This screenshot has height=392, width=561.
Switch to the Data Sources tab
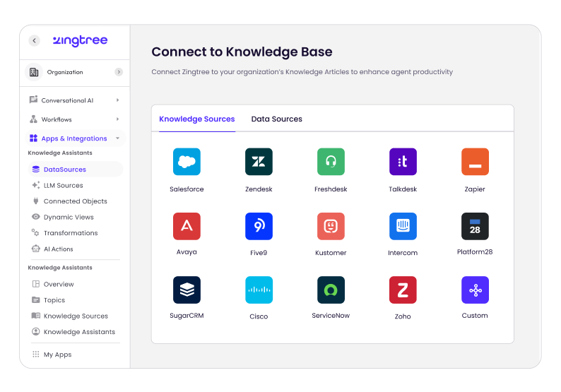(x=276, y=119)
